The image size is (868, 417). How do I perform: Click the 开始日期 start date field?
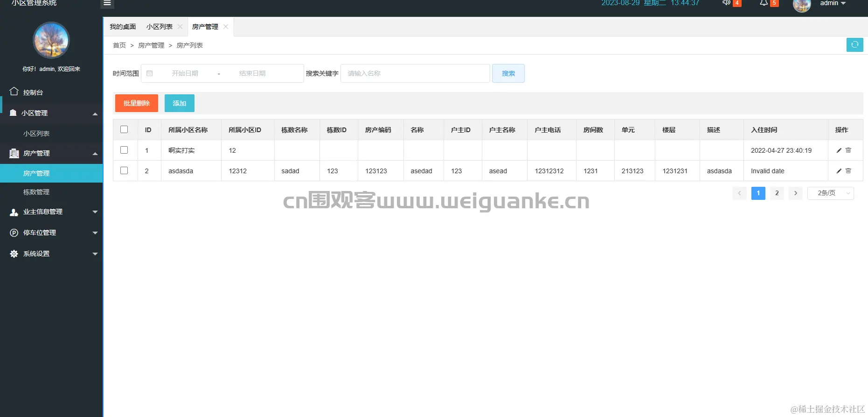pos(185,73)
